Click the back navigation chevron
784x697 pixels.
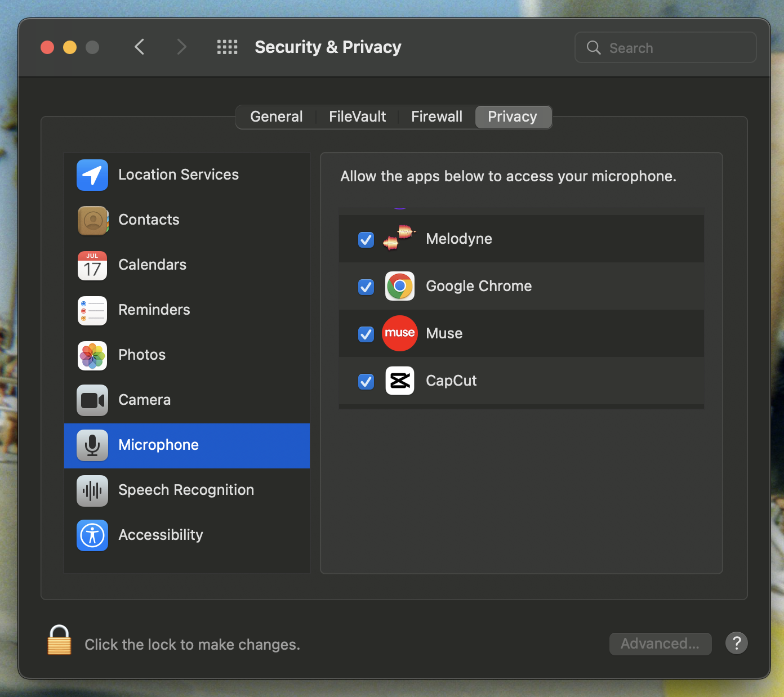140,47
